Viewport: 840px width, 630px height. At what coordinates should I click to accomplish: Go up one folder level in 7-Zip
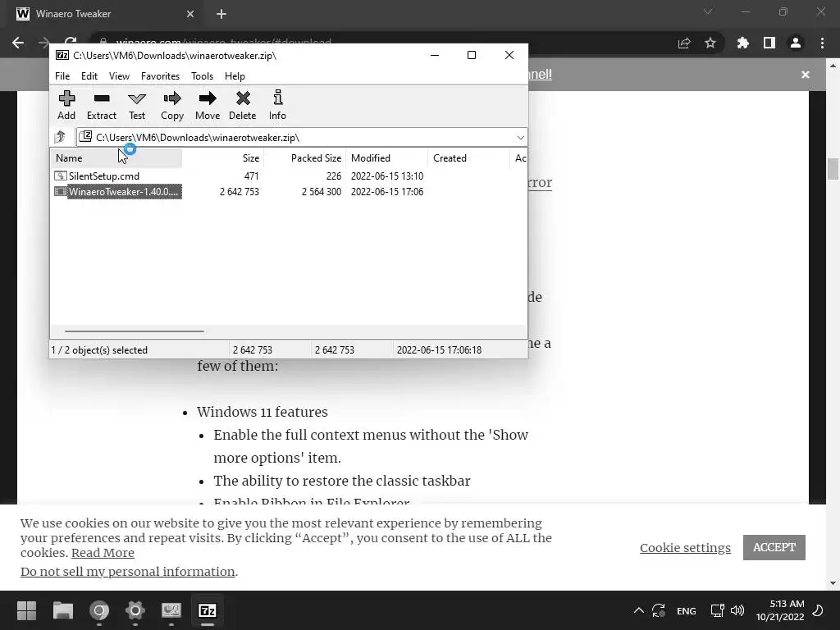[x=60, y=137]
